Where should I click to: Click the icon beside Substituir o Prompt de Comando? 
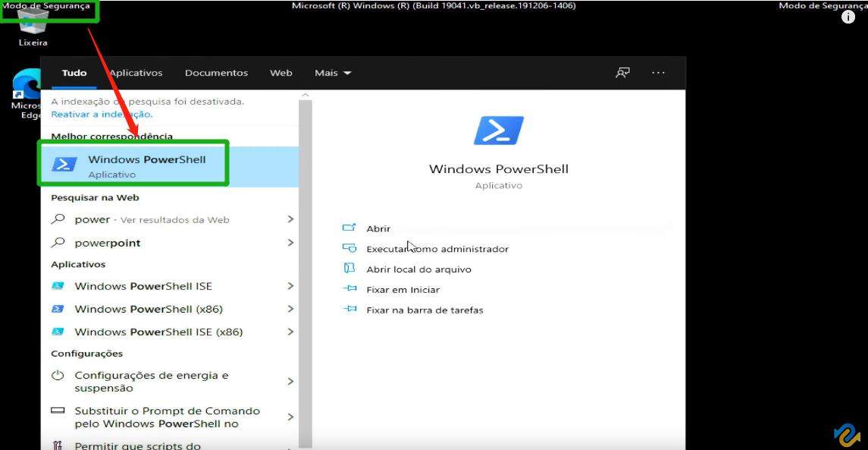point(58,411)
